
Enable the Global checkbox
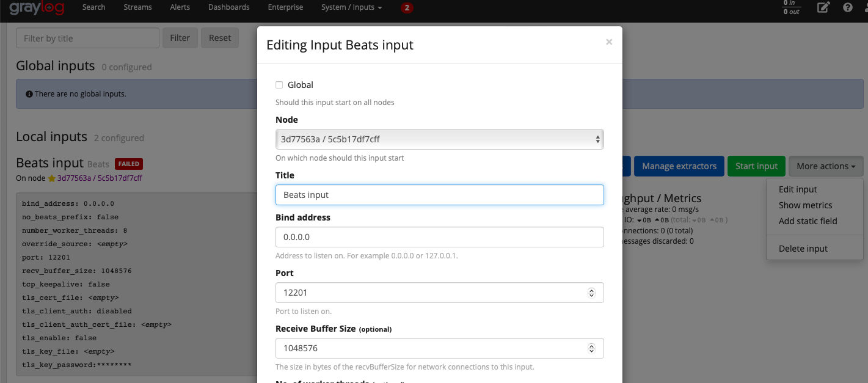279,85
